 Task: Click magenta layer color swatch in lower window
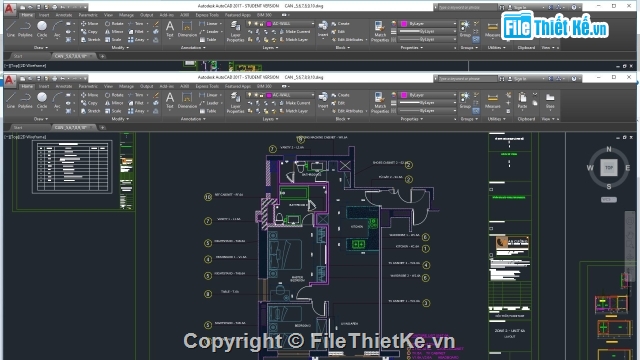[x=269, y=95]
